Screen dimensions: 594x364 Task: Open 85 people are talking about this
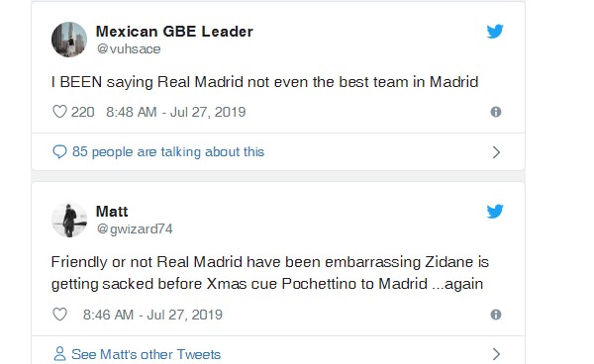[168, 151]
